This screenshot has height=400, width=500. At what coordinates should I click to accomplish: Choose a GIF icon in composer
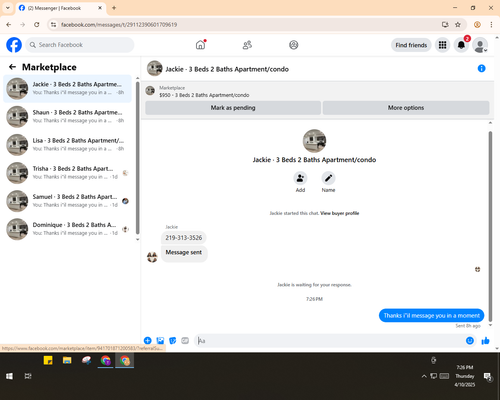pyautogui.click(x=185, y=340)
